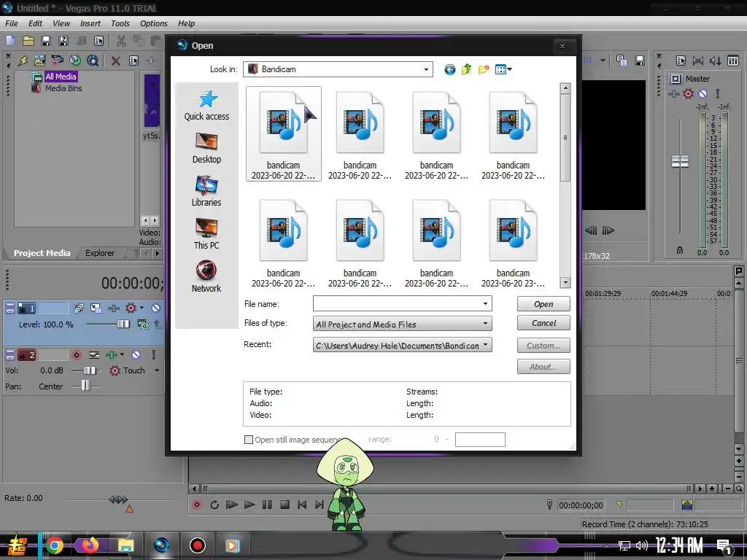Image resolution: width=747 pixels, height=560 pixels.
Task: Toggle Solo exclamation on audio track 2
Action: coord(153,355)
